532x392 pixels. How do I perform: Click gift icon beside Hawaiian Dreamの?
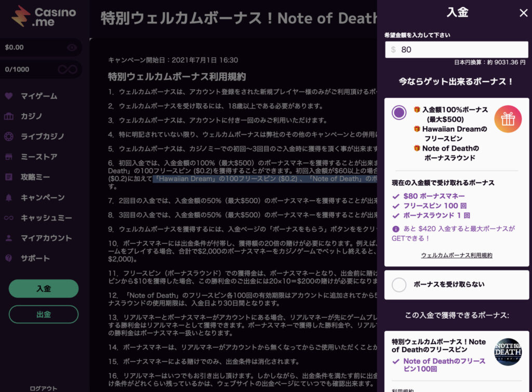417,129
